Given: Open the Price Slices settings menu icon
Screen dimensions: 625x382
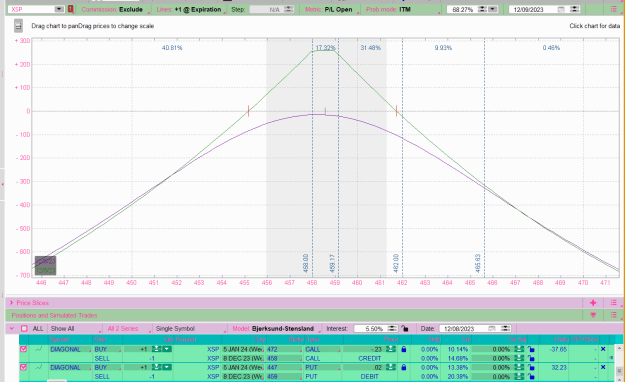Looking at the screenshot, I should coord(614,303).
